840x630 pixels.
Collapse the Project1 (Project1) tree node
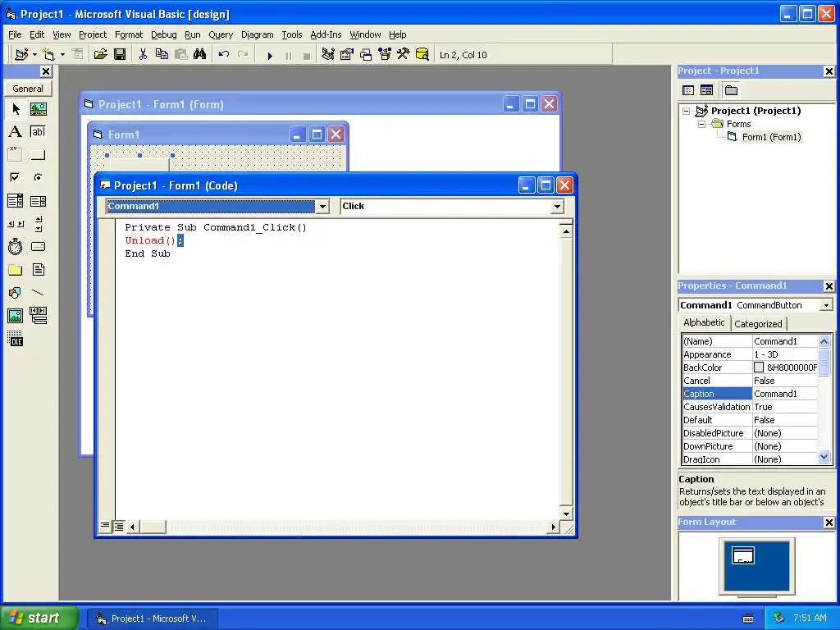pos(687,111)
